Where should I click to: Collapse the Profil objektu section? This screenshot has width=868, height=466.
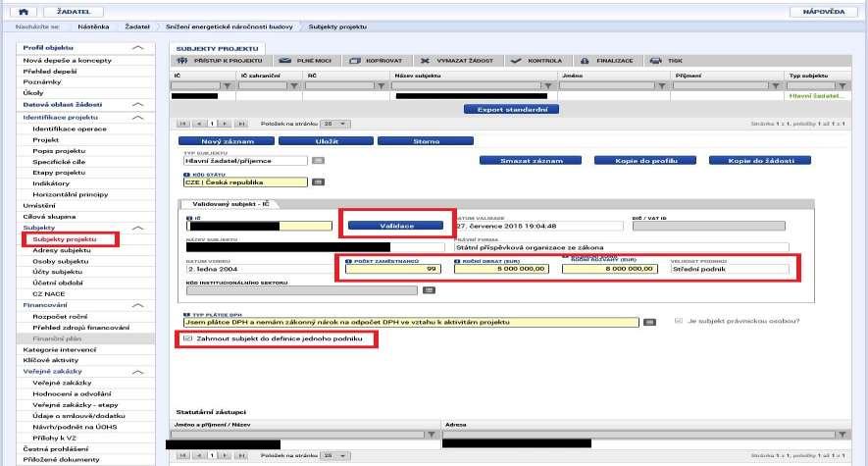138,48
